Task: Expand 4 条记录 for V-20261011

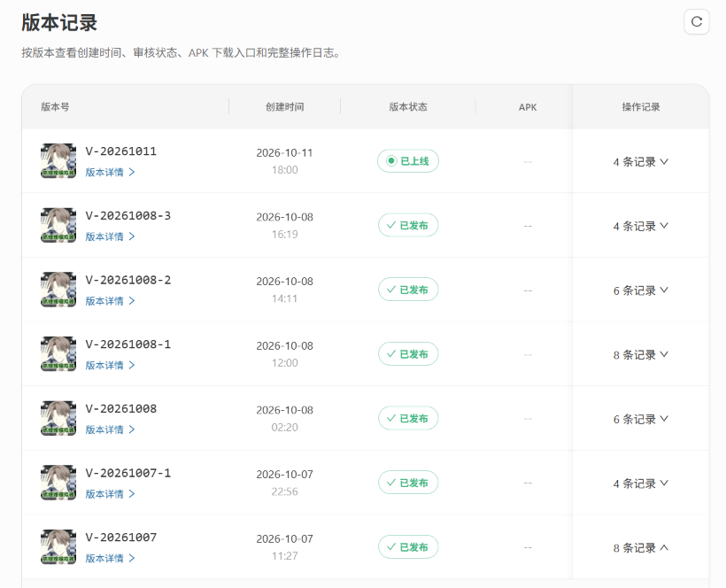Action: point(641,161)
